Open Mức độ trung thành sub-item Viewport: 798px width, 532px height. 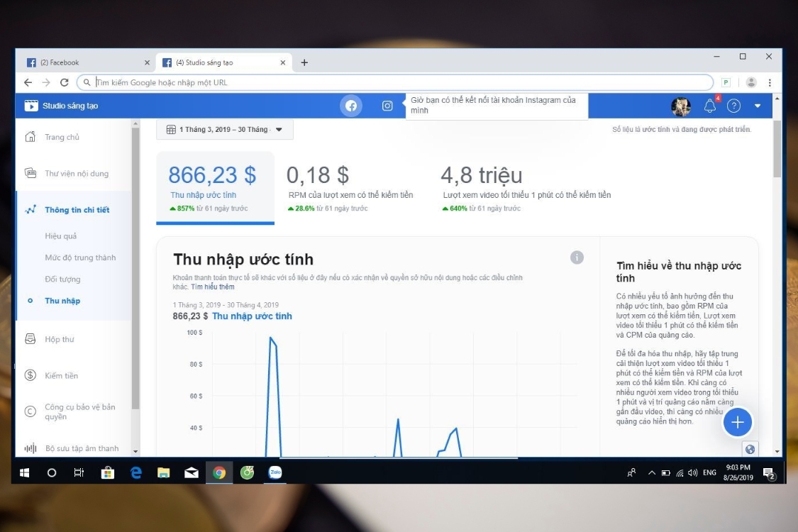[x=80, y=257]
